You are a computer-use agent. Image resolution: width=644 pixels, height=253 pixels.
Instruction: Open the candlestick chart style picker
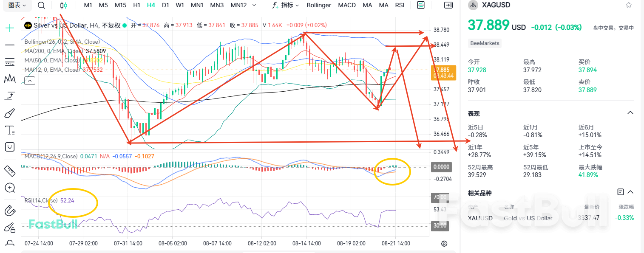pos(64,5)
